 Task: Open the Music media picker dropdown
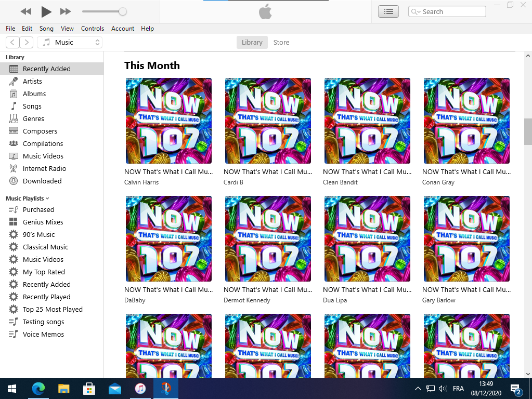coord(70,43)
